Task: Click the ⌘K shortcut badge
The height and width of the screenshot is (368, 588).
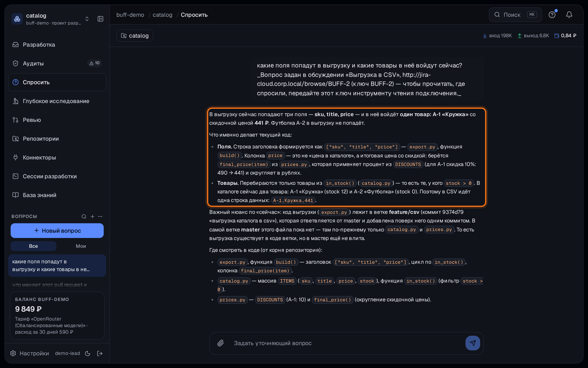Action: coord(532,15)
